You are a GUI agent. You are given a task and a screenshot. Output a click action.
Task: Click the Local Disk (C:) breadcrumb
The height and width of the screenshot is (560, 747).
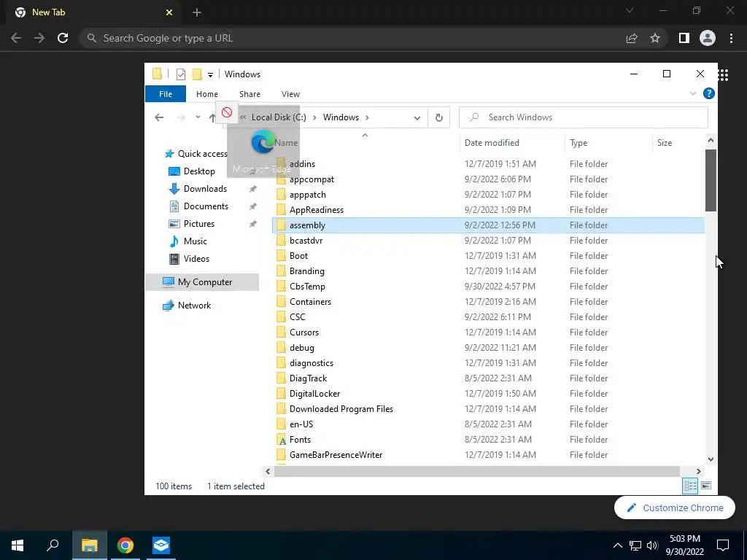coord(279,117)
